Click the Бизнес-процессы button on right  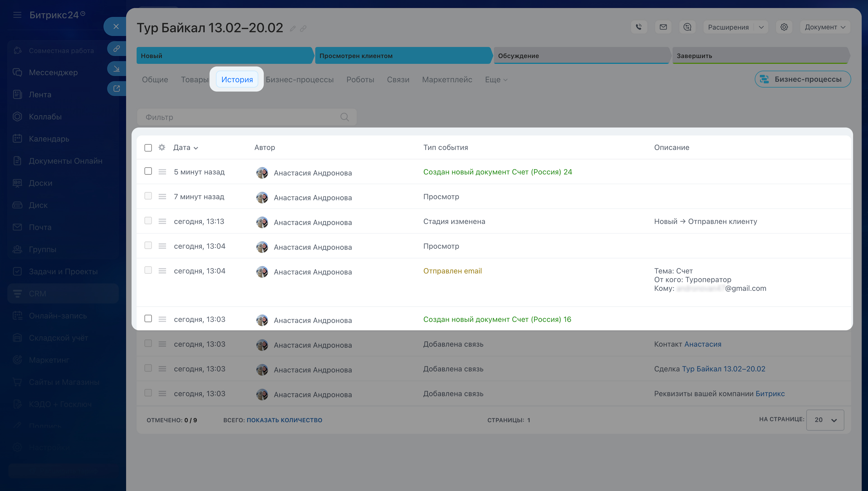tap(803, 79)
